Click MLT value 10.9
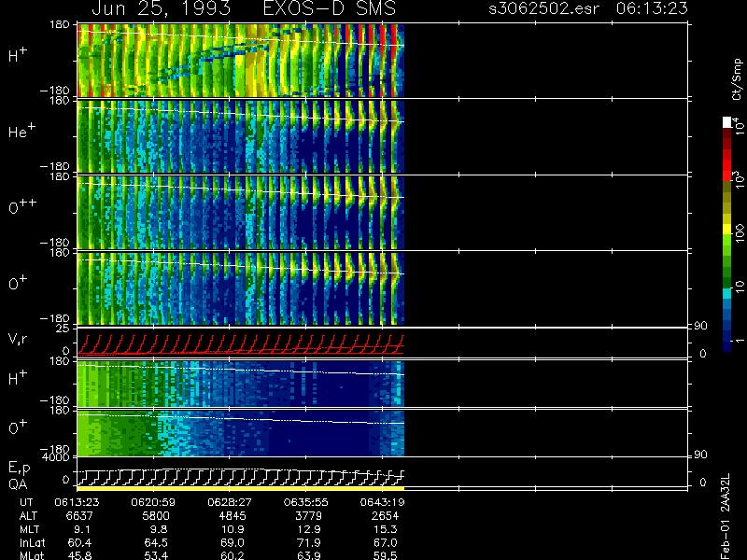 pos(233,529)
